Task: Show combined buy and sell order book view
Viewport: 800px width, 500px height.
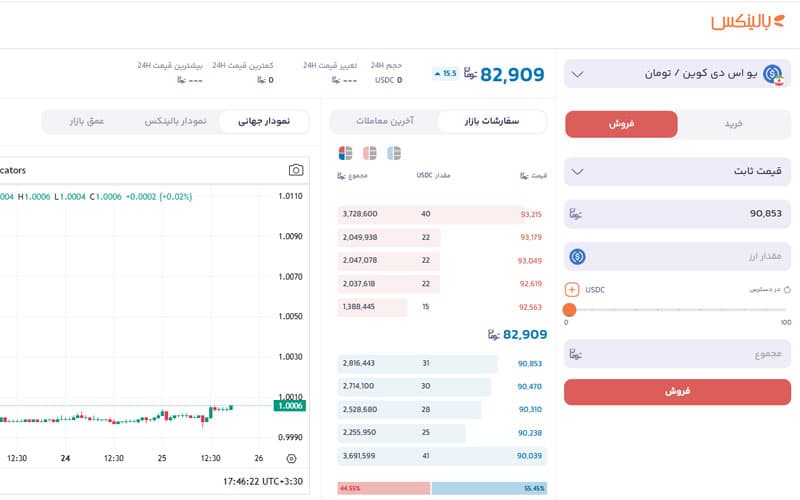Action: pos(345,153)
